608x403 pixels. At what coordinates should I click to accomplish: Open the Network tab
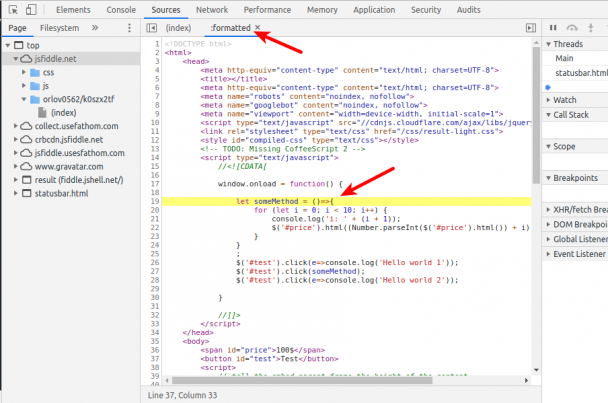(x=212, y=10)
